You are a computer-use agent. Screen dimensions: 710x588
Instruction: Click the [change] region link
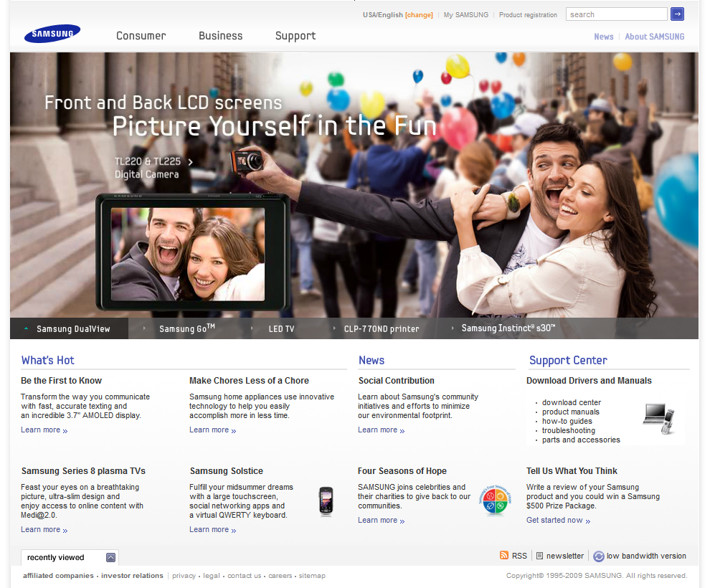419,15
